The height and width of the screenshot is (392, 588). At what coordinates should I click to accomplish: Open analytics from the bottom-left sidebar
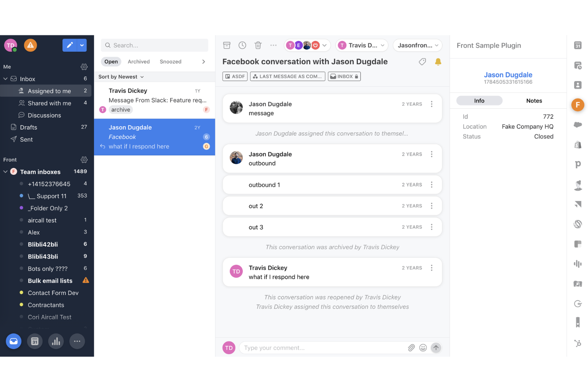[56, 341]
